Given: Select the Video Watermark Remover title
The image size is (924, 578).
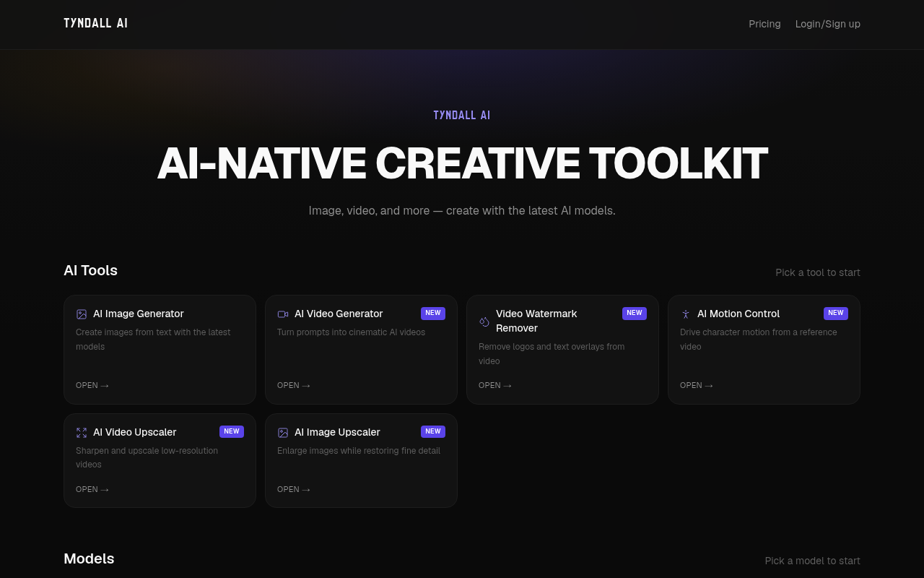Looking at the screenshot, I should (x=536, y=321).
